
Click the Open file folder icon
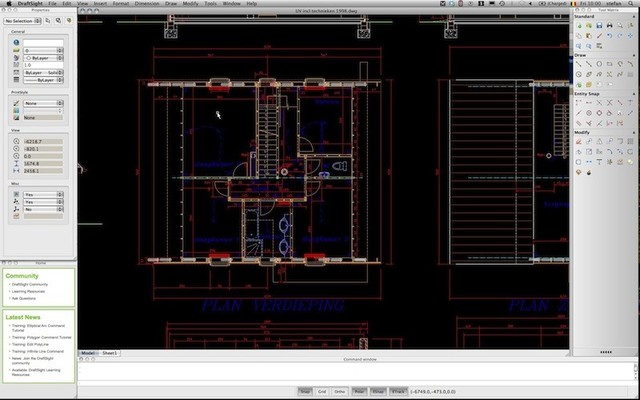pos(589,25)
